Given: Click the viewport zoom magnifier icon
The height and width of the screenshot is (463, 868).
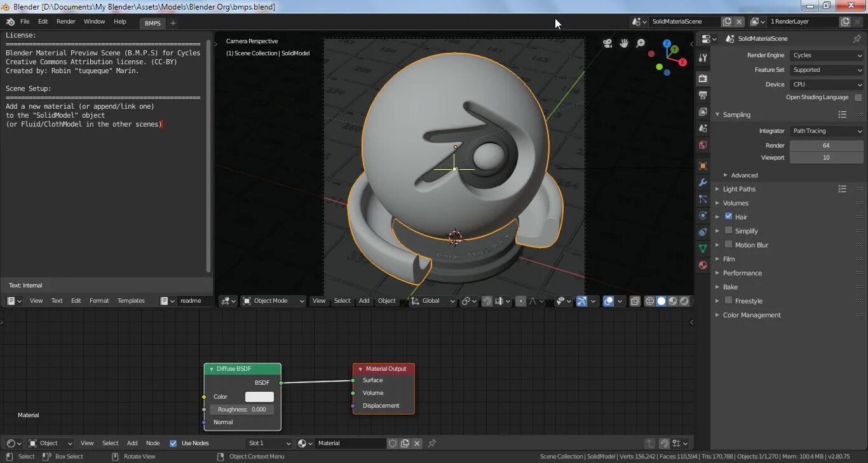Looking at the screenshot, I should [x=641, y=43].
